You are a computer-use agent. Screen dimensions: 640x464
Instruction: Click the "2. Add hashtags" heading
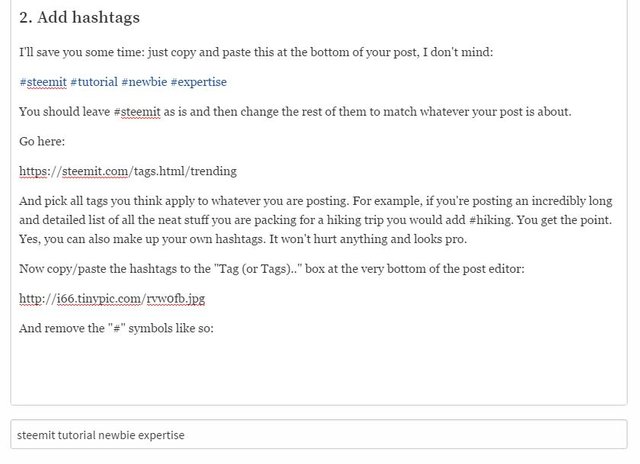coord(80,18)
